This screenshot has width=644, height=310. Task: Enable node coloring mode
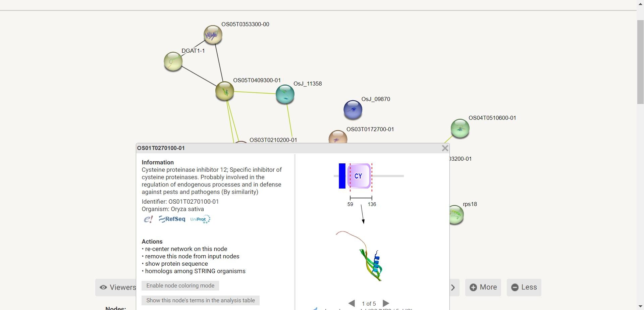180,286
